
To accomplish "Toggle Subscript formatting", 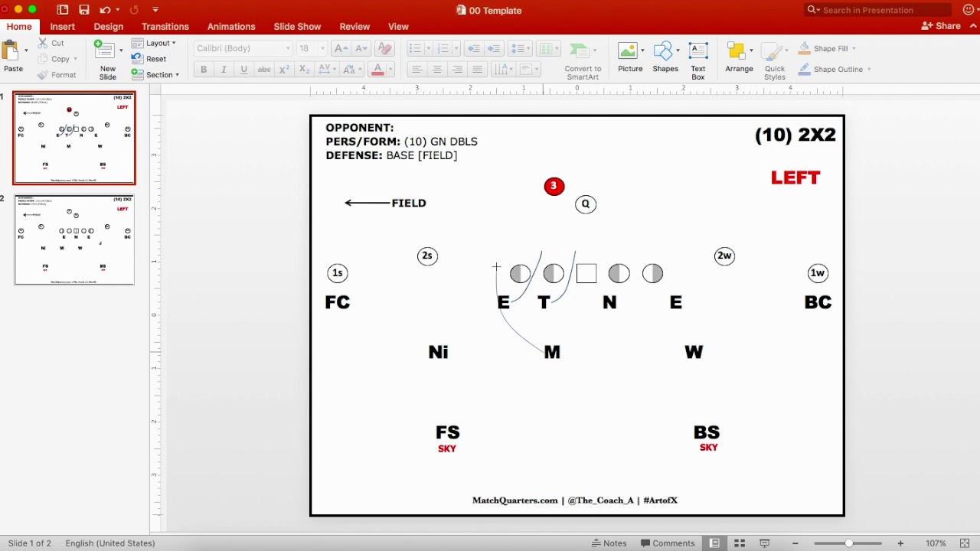I will point(304,69).
